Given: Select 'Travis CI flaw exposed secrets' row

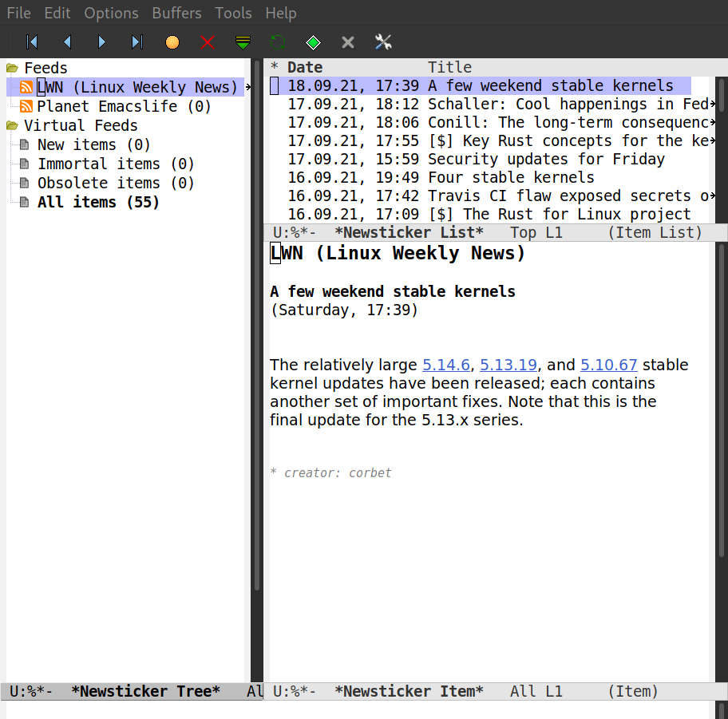Looking at the screenshot, I should coord(493,196).
